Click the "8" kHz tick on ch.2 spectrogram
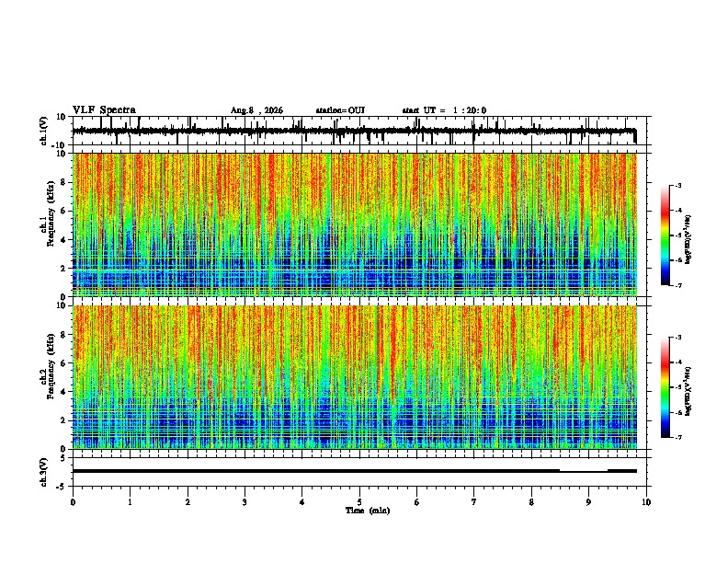 (x=63, y=334)
